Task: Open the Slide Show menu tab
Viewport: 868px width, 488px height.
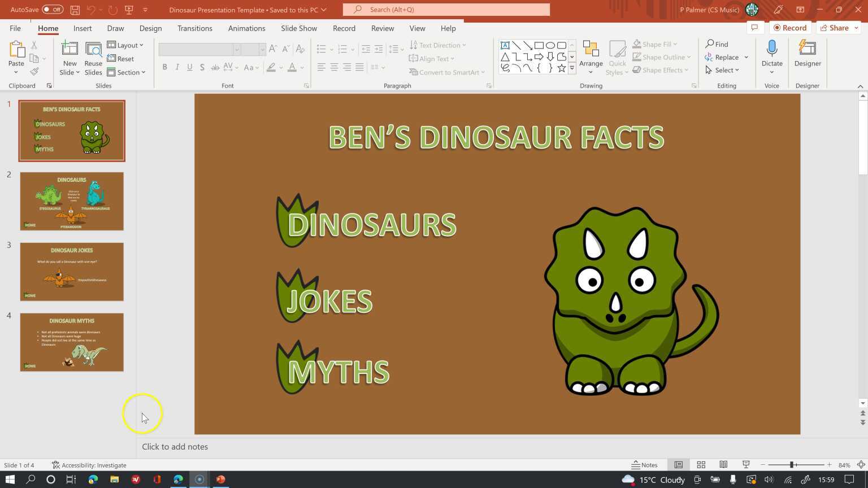Action: click(x=298, y=28)
